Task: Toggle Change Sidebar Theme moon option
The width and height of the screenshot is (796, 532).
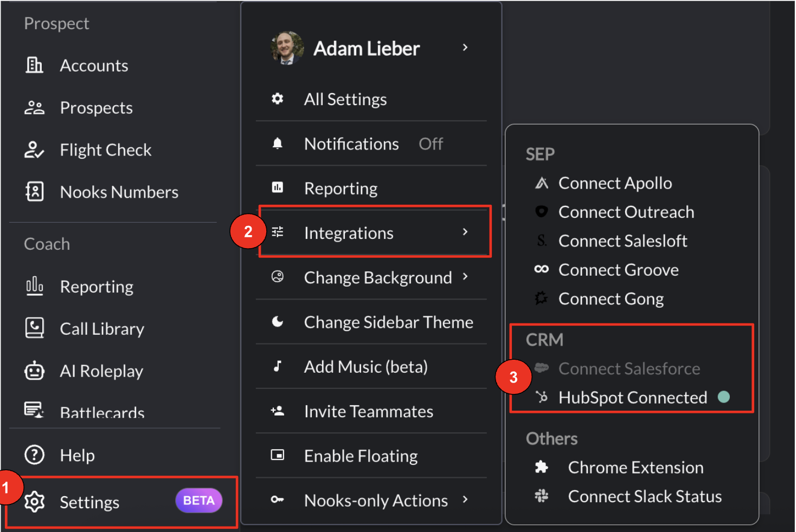Action: (x=371, y=322)
